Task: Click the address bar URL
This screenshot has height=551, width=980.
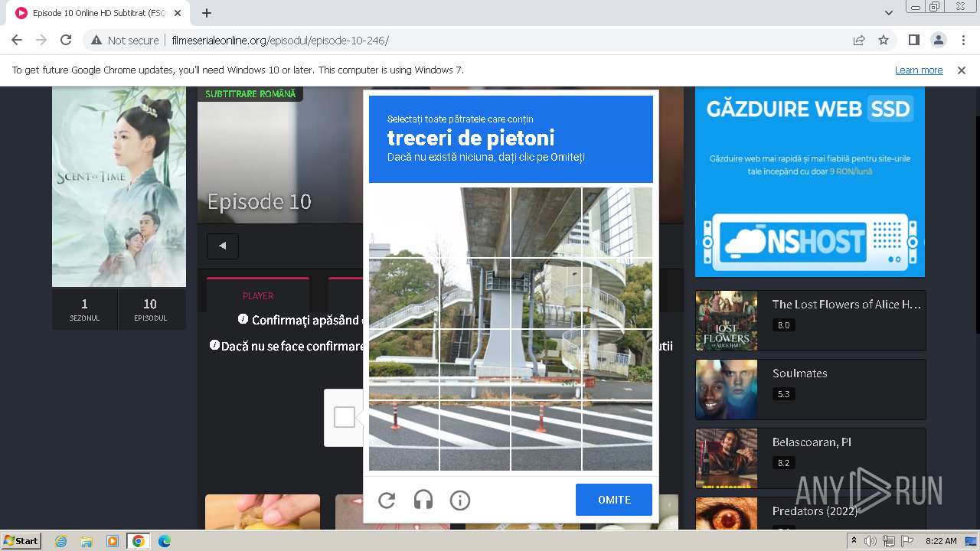Action: (x=280, y=40)
